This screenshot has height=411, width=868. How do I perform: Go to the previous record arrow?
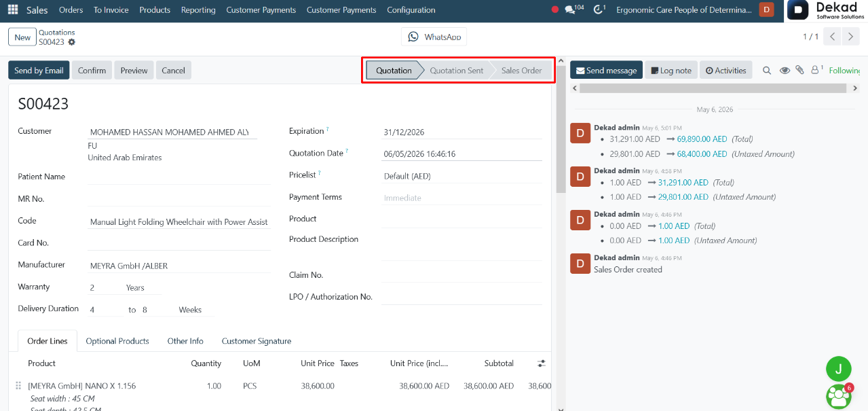coord(833,37)
